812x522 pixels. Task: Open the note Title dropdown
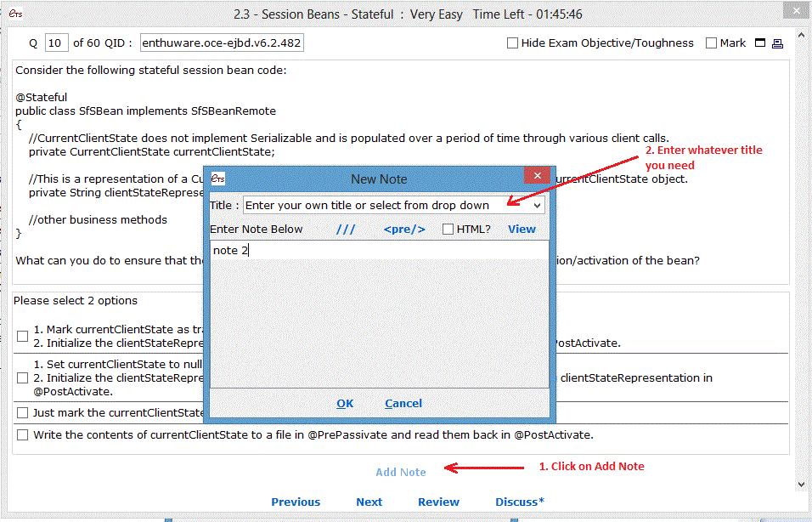pyautogui.click(x=537, y=205)
